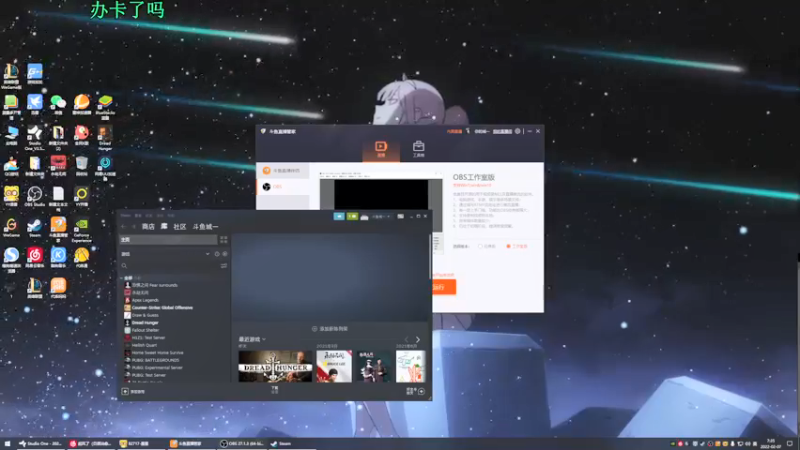The height and width of the screenshot is (450, 800).
Task: Open advanced filter icon beside Steam search
Action: pos(223,266)
